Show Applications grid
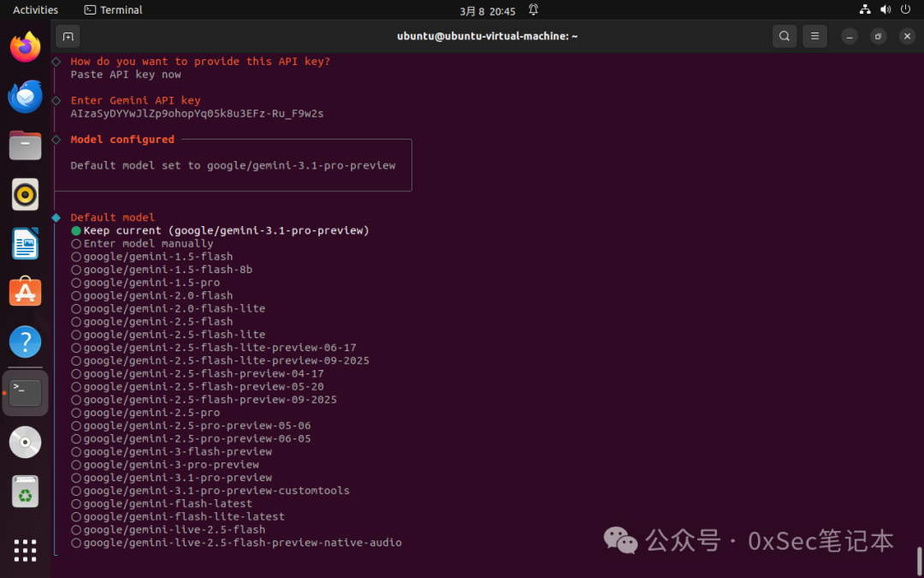The width and height of the screenshot is (924, 578). point(26,551)
